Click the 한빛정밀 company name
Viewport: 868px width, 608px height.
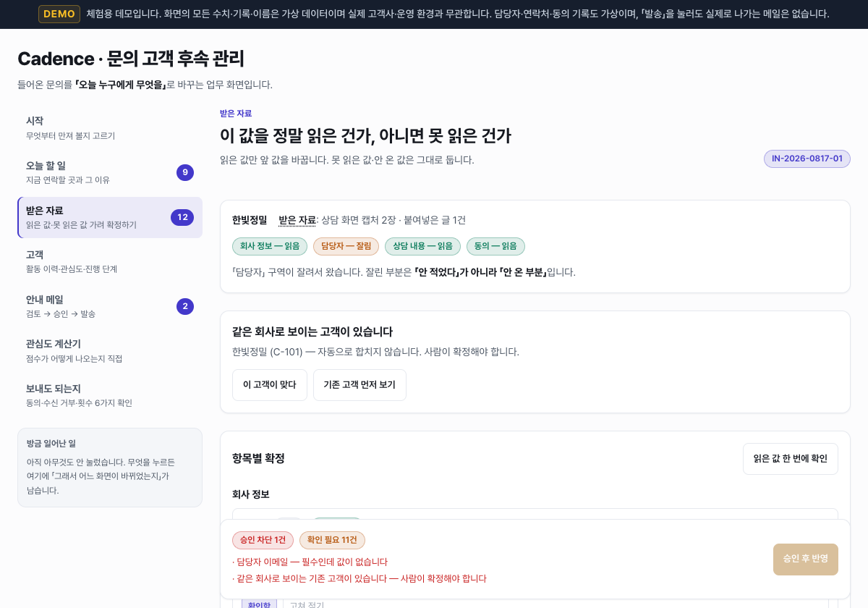[250, 220]
